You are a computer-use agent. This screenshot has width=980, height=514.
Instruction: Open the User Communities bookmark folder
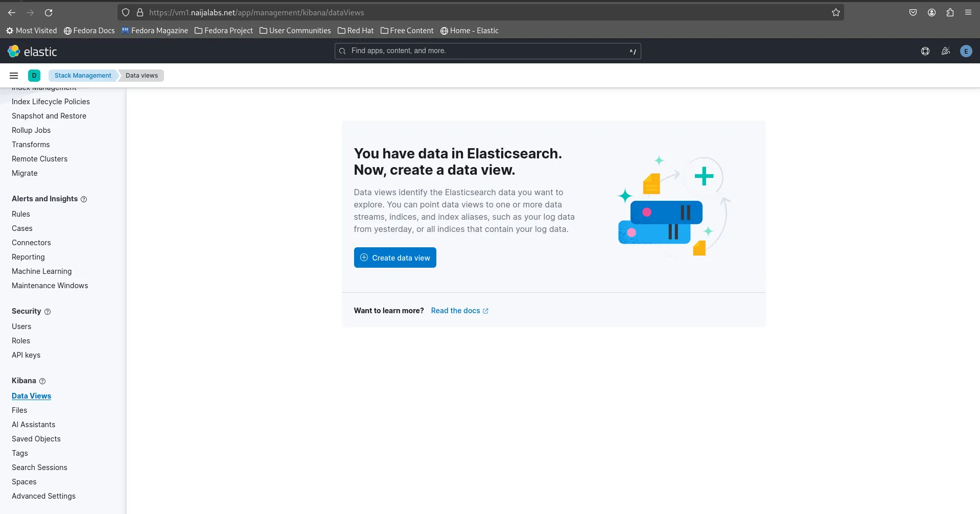pyautogui.click(x=295, y=31)
